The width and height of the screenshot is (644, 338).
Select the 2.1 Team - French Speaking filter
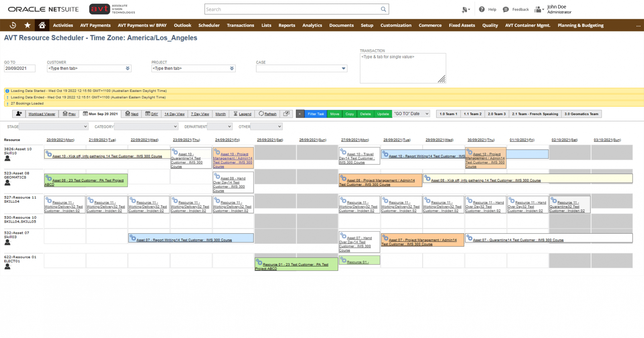tap(535, 114)
